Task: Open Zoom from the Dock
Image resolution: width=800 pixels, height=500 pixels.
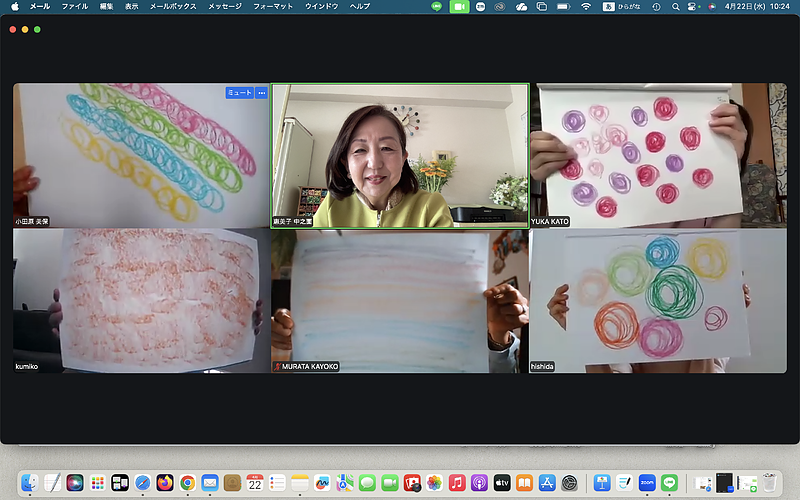Action: pyautogui.click(x=647, y=482)
